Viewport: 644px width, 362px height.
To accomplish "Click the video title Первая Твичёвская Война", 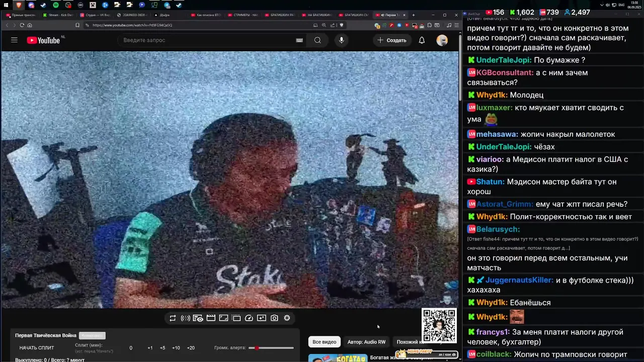I will (x=46, y=335).
